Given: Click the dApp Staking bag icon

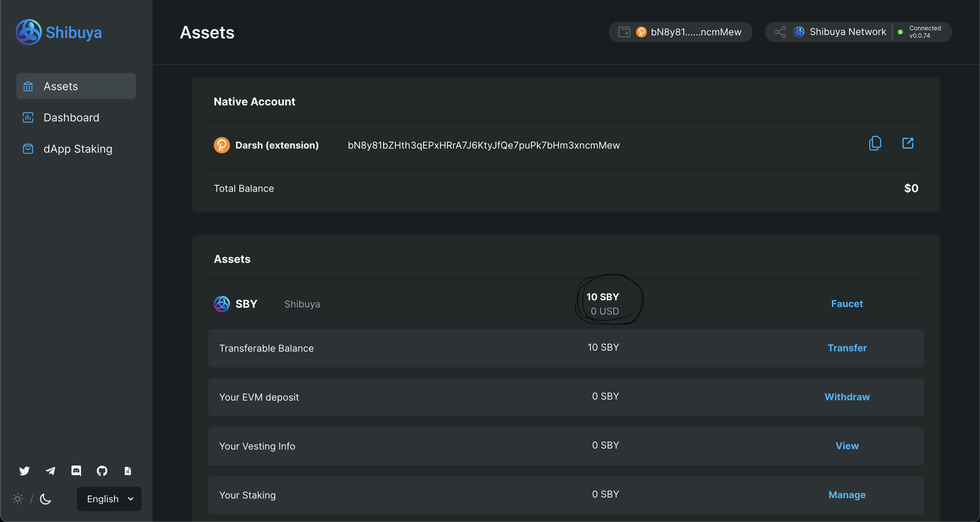Looking at the screenshot, I should pos(28,149).
